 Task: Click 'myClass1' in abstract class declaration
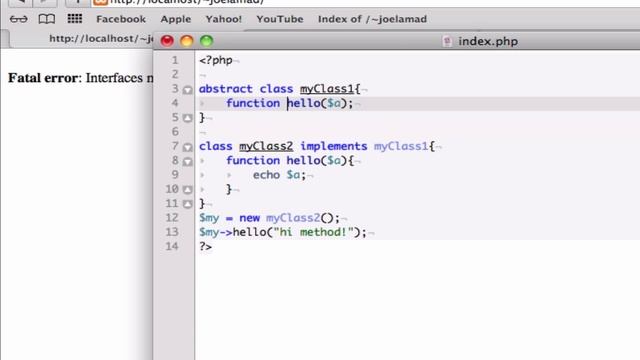(327, 89)
